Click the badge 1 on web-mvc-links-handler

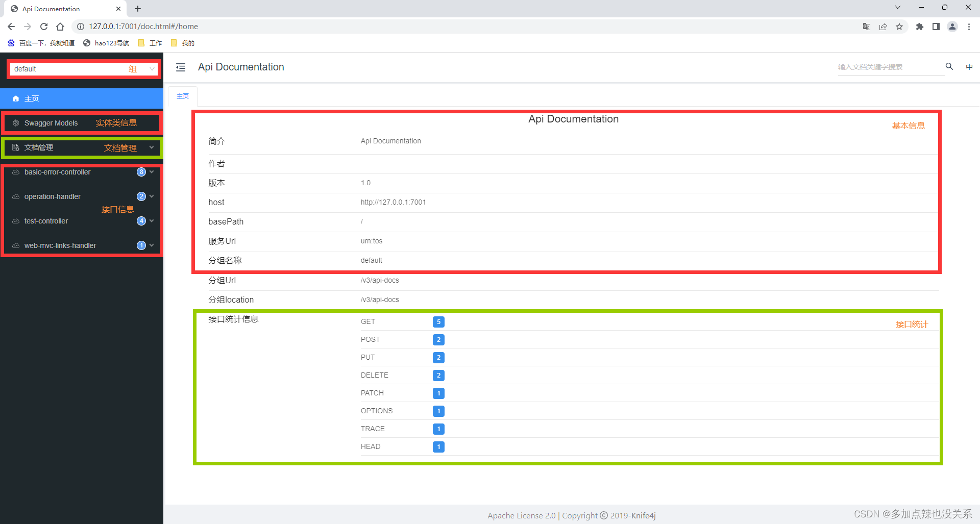click(x=141, y=245)
